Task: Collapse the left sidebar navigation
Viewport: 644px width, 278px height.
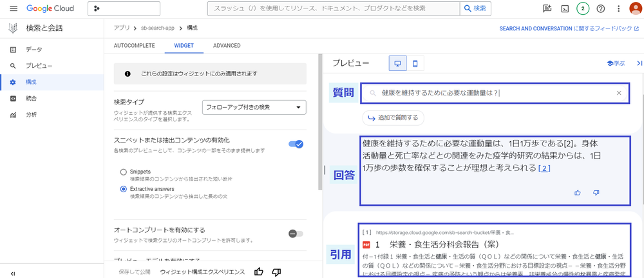Action: 13,273
